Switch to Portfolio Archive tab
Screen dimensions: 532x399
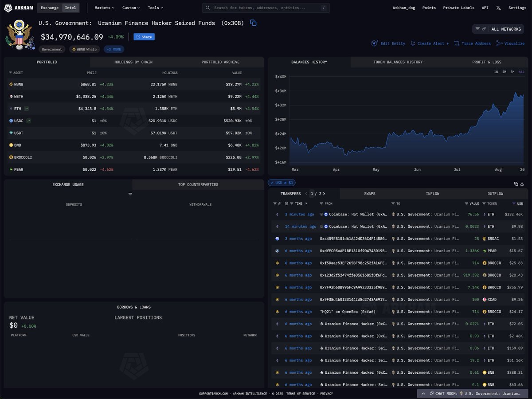[x=220, y=62]
